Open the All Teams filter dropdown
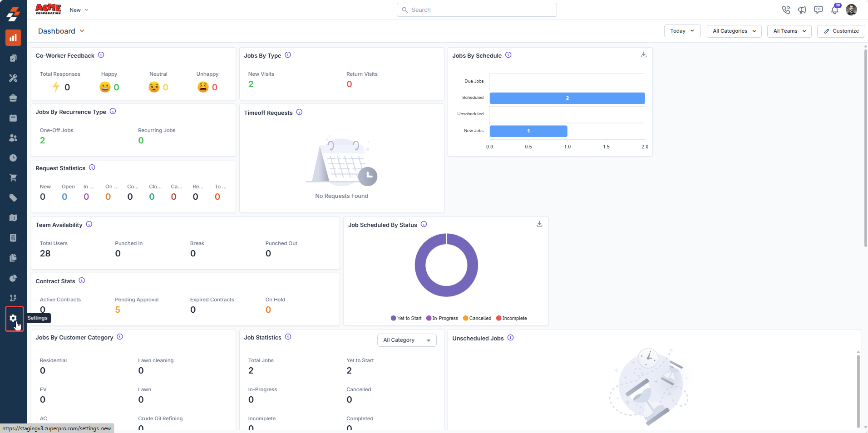 click(x=789, y=31)
